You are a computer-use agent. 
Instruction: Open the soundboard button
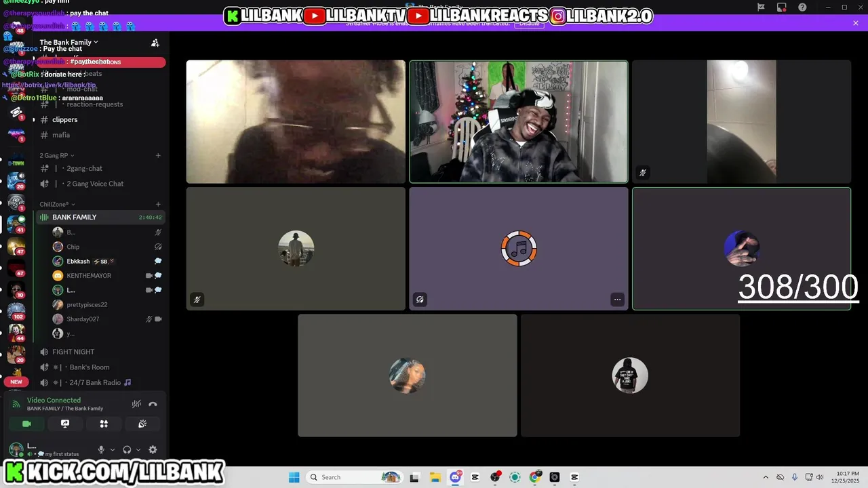142,424
